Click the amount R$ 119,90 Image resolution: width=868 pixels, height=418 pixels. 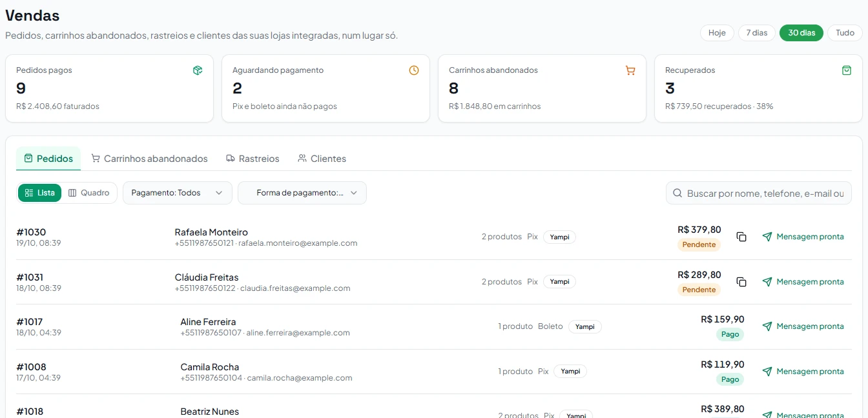(723, 364)
